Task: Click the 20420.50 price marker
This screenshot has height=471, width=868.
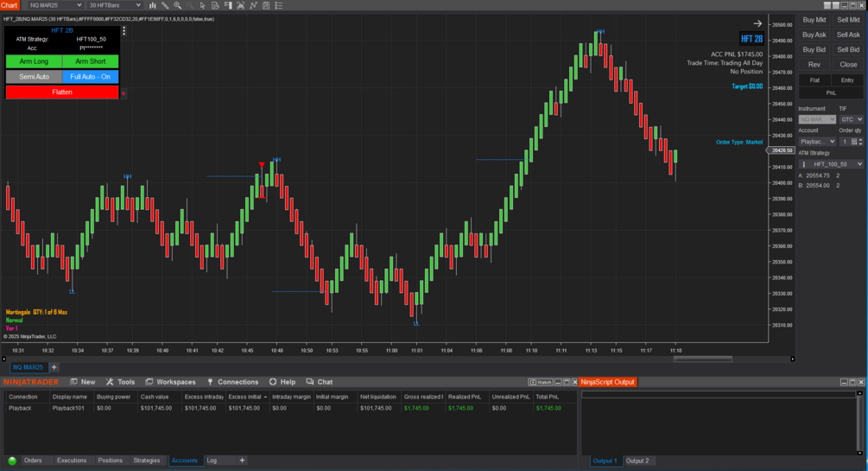Action: coord(781,150)
